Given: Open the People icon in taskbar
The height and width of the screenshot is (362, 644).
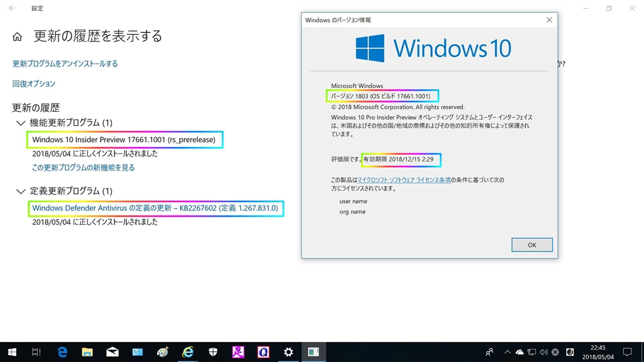Looking at the screenshot, I should pyautogui.click(x=489, y=352).
